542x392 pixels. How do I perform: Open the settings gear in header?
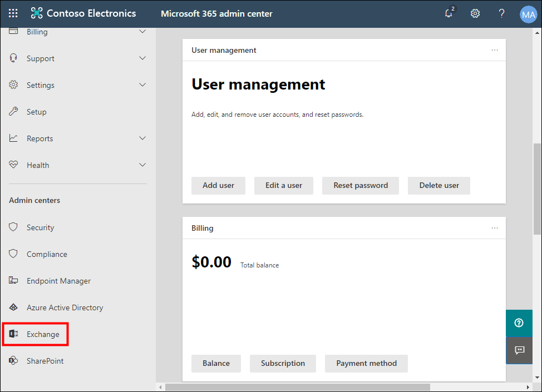(x=475, y=13)
